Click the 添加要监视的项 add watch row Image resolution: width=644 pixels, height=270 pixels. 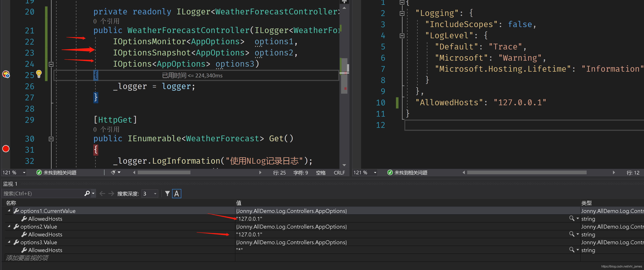(120, 258)
